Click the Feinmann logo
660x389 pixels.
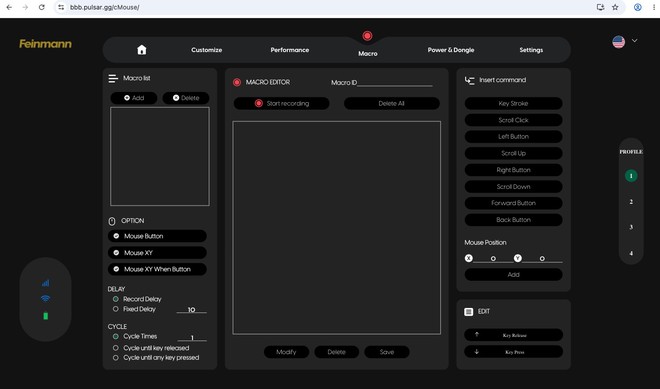point(45,44)
